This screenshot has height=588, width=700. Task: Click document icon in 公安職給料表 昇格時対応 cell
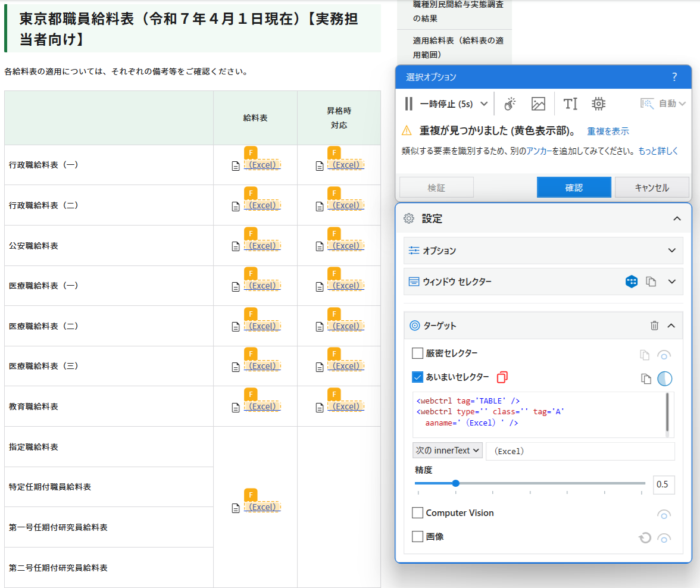point(320,246)
